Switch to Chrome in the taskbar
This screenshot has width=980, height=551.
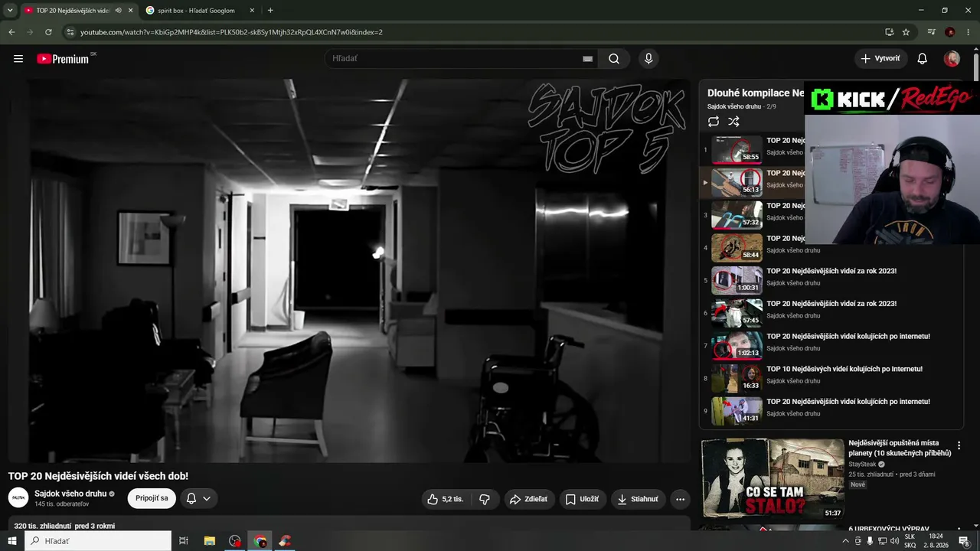(260, 541)
